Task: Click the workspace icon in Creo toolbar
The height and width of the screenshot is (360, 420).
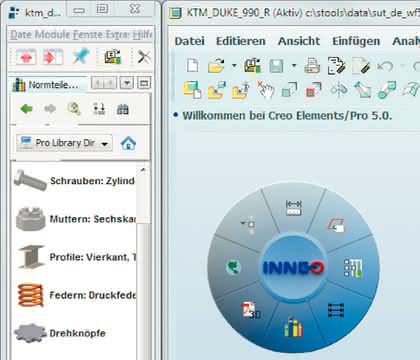Action: click(252, 65)
